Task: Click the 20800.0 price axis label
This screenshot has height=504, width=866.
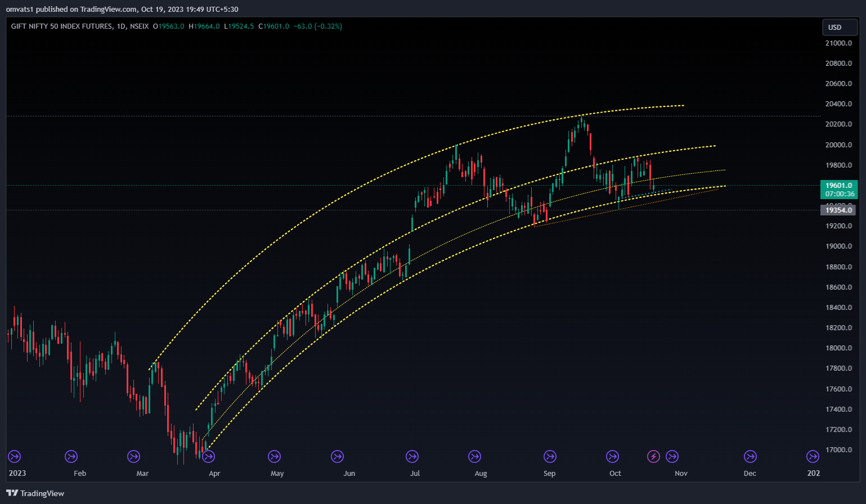Action: [x=838, y=64]
